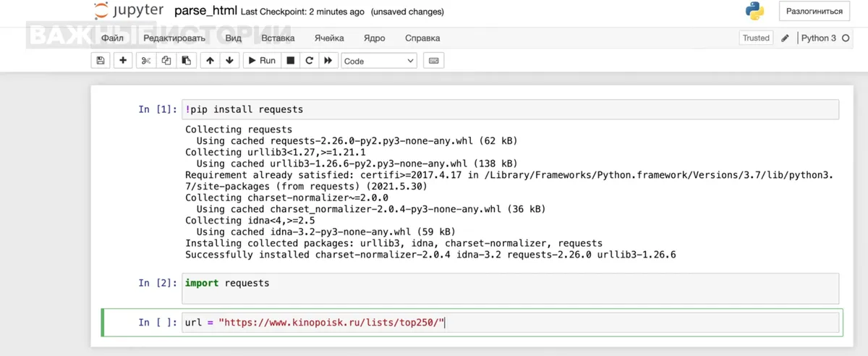Viewport: 868px width, 356px height.
Task: Open the Файл menu
Action: click(x=112, y=38)
